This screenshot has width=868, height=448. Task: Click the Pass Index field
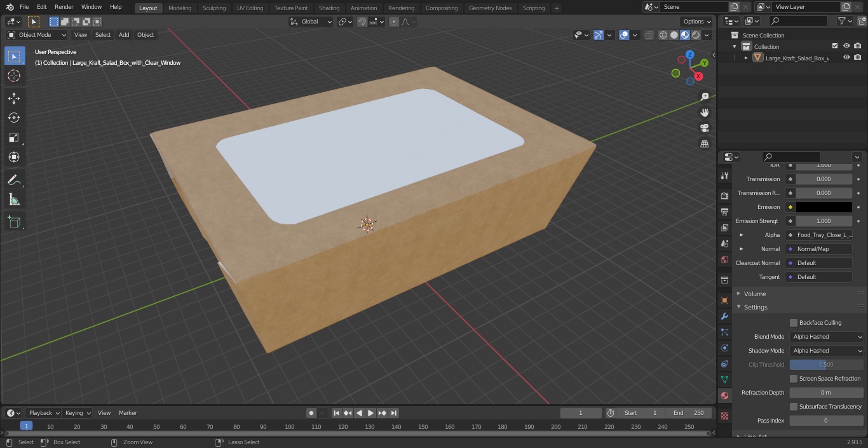[x=826, y=421]
